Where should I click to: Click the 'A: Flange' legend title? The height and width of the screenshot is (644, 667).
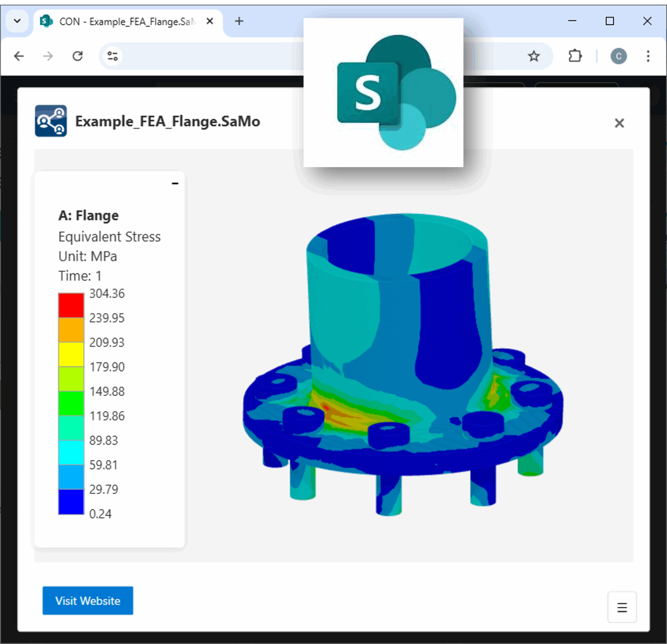point(89,215)
